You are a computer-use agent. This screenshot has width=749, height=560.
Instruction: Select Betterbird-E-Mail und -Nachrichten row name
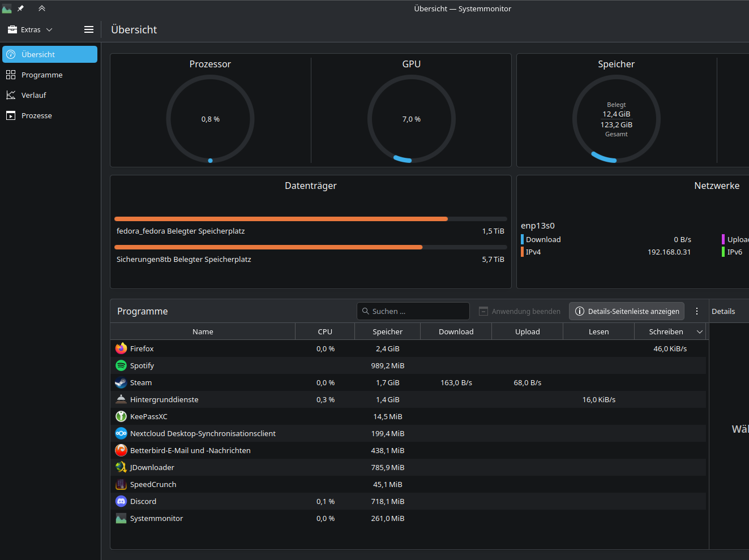pyautogui.click(x=190, y=450)
